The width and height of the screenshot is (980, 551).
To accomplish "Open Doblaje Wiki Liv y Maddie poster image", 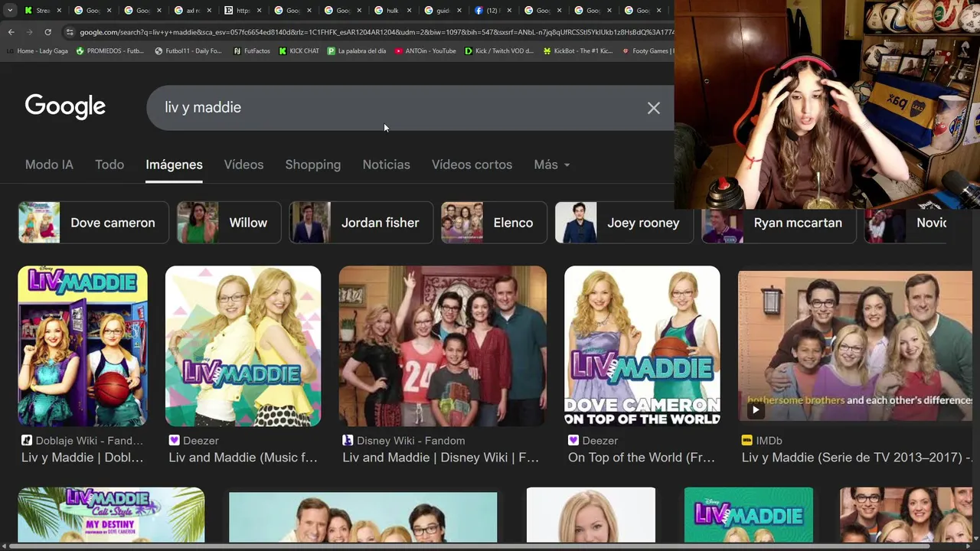I will click(83, 346).
